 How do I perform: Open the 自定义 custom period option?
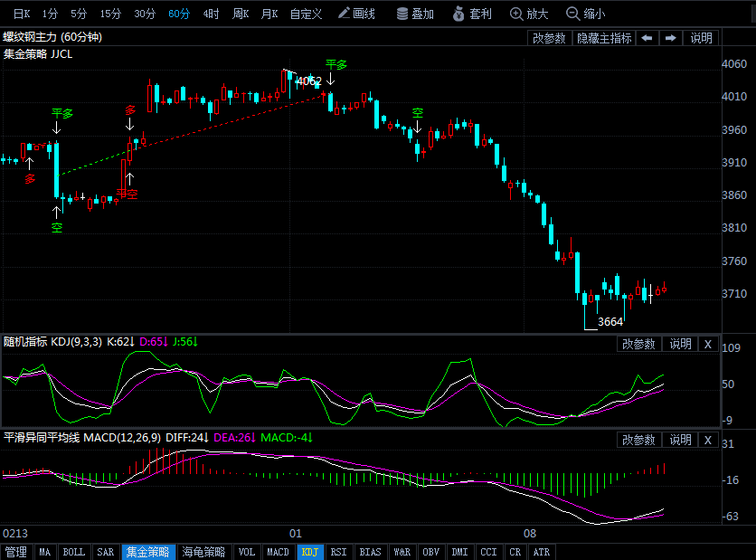coord(306,14)
